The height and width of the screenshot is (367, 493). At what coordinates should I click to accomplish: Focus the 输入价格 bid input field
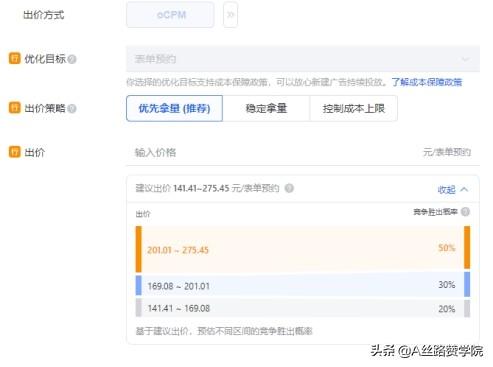(x=303, y=153)
